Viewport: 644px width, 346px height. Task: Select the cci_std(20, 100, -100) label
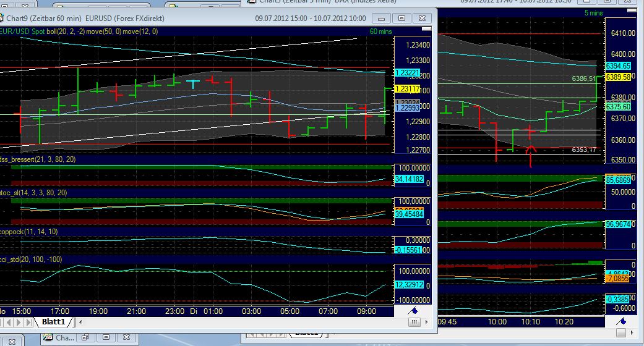(31, 259)
